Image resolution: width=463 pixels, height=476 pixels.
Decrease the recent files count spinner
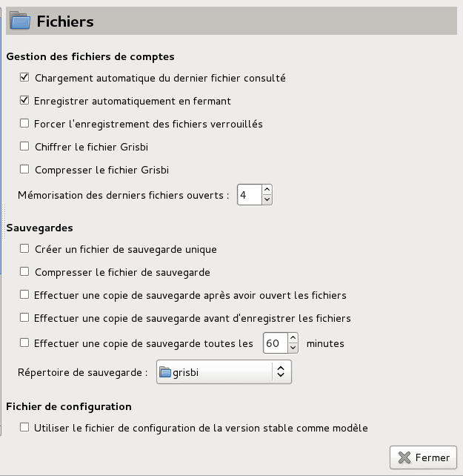point(267,199)
